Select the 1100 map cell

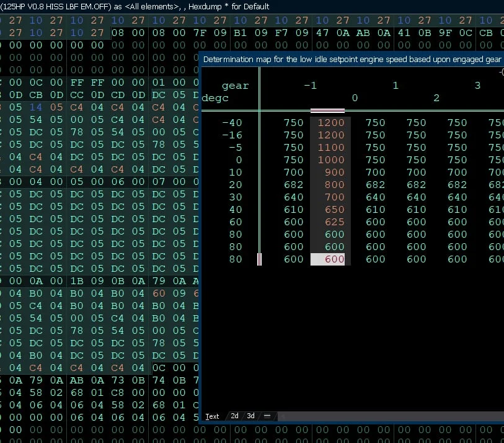[331, 148]
